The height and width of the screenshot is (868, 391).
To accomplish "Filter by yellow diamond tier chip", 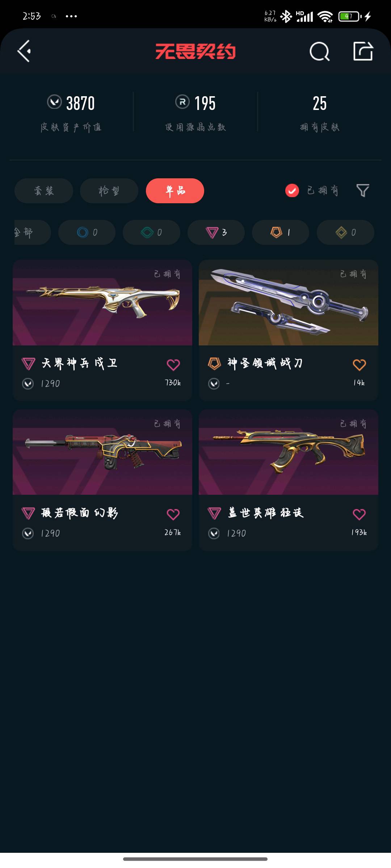I will 345,232.
